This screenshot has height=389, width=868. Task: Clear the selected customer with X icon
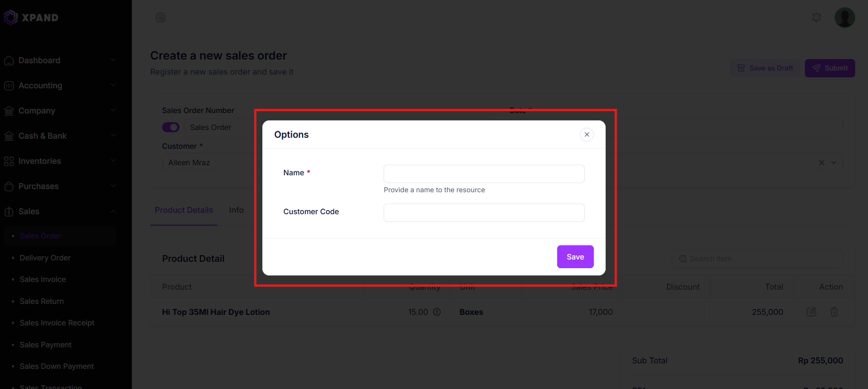coord(822,162)
